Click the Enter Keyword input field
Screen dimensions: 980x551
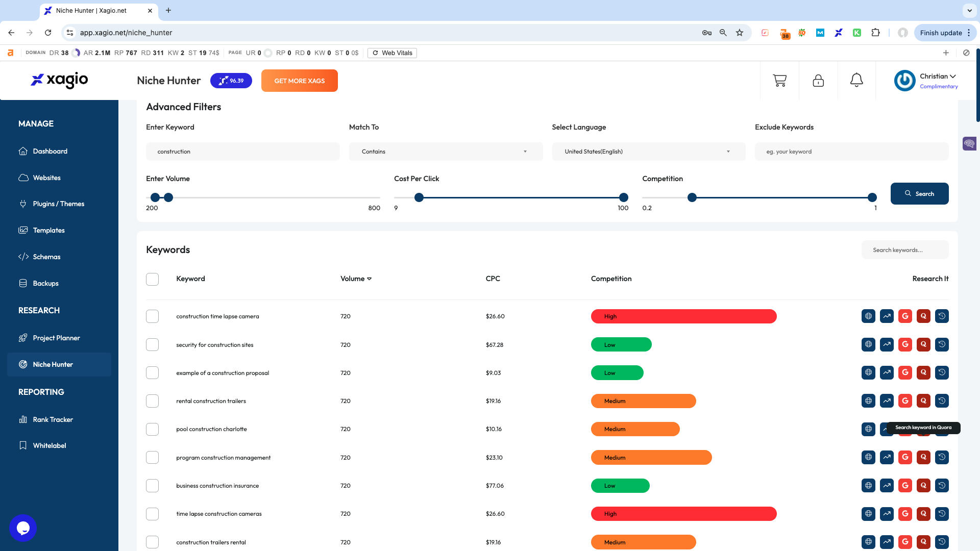pos(243,152)
